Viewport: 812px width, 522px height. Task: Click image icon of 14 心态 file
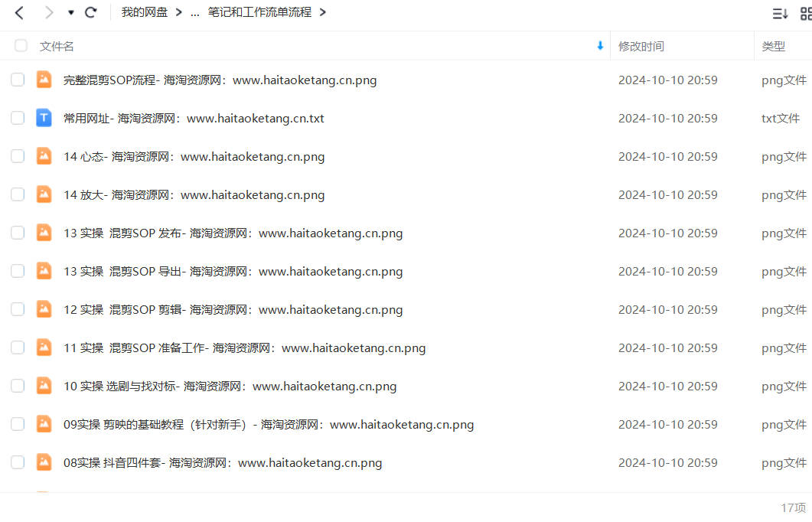coord(44,156)
